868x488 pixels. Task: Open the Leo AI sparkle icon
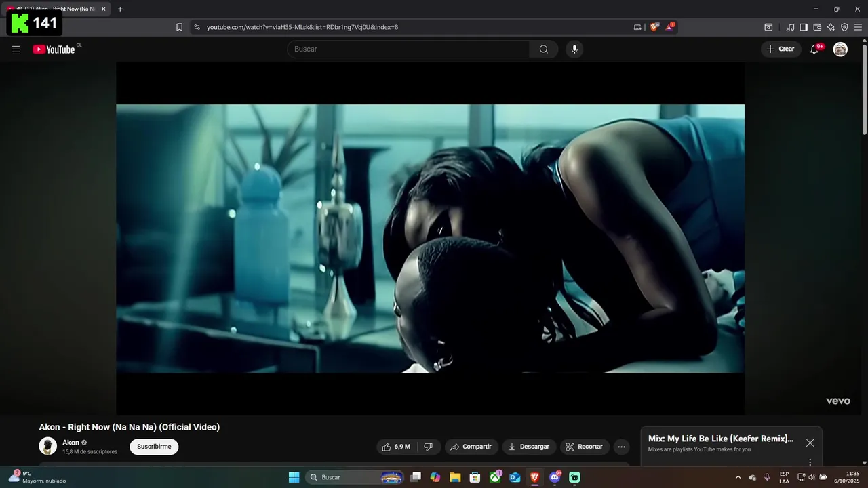(x=831, y=27)
